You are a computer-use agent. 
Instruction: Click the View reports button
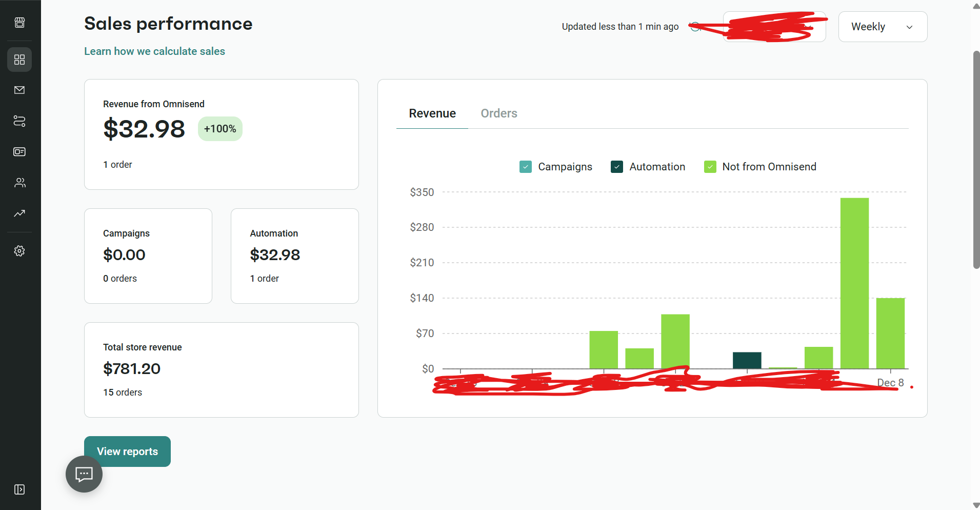point(127,452)
